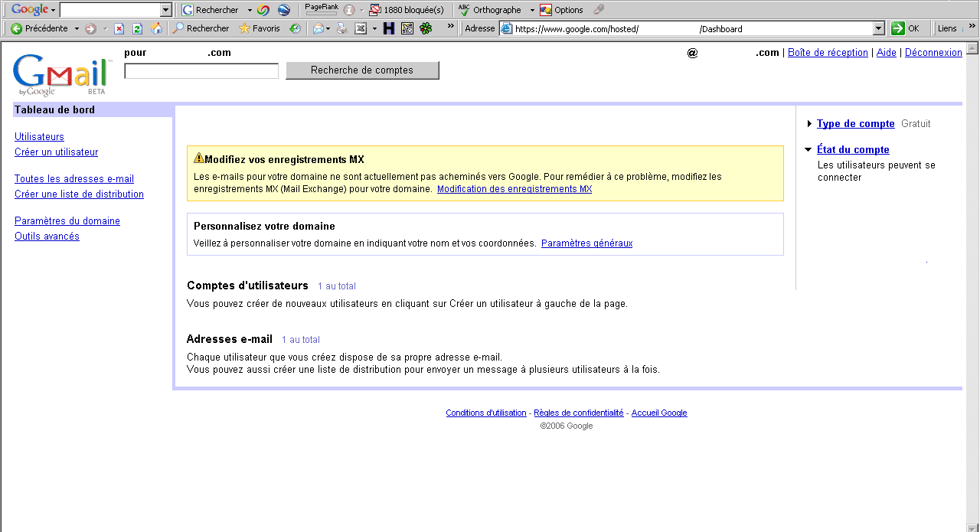980x532 pixels.
Task: Click the Edit page icon
Action: pyautogui.click(x=361, y=28)
